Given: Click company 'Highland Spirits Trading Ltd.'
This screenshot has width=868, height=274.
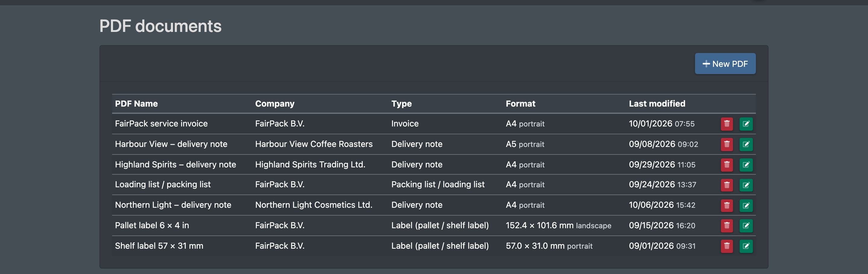Looking at the screenshot, I should pyautogui.click(x=310, y=165).
